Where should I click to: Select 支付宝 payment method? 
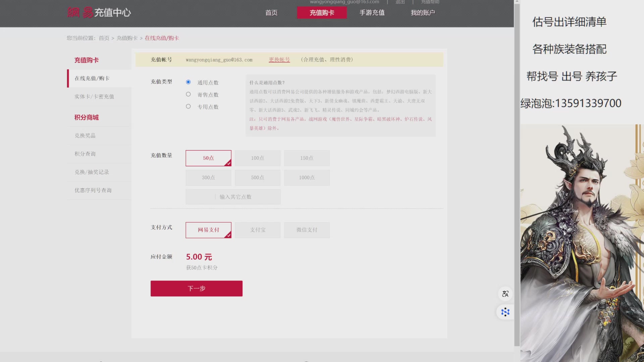point(258,230)
